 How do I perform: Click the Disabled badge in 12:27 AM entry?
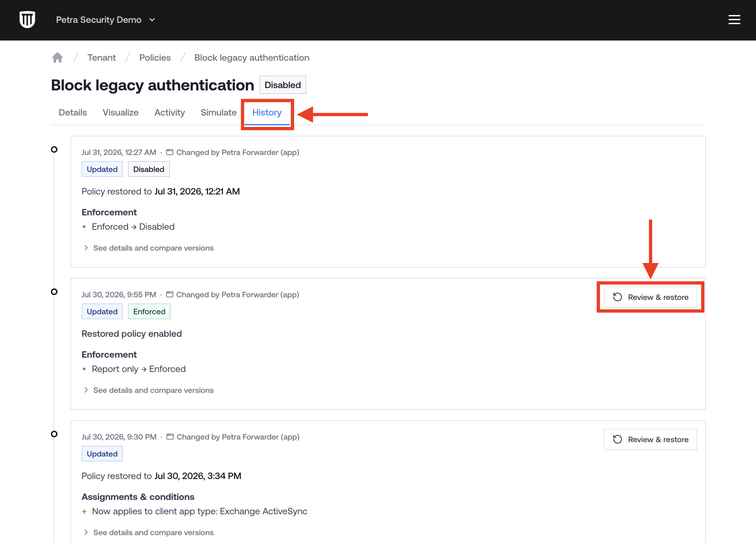click(149, 169)
